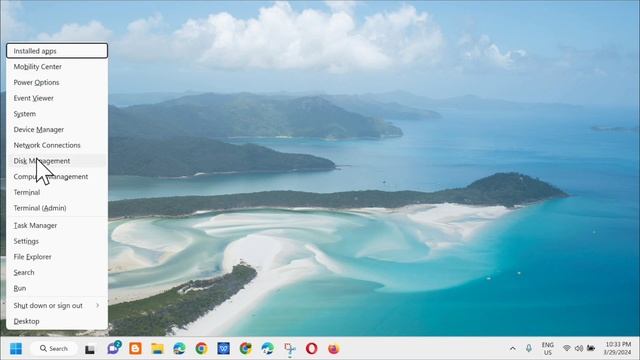Open Disk Management
This screenshot has width=640, height=360.
(57, 161)
